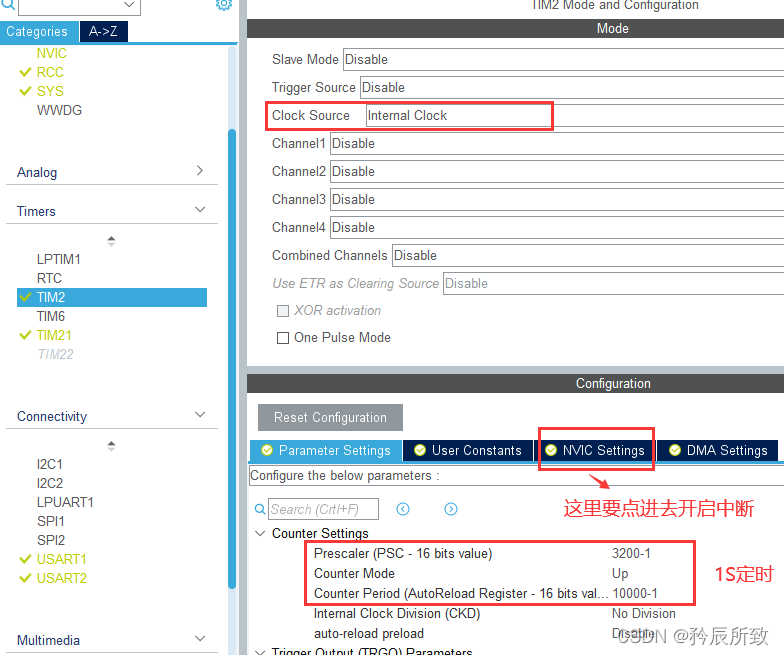Click the magnifier icon in peripheral search

click(x=8, y=4)
